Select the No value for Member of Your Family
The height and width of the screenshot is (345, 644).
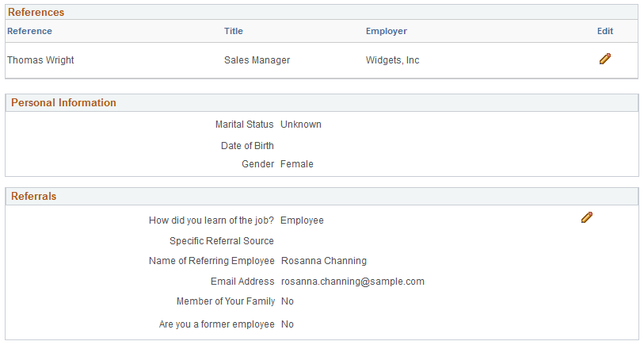click(x=288, y=301)
